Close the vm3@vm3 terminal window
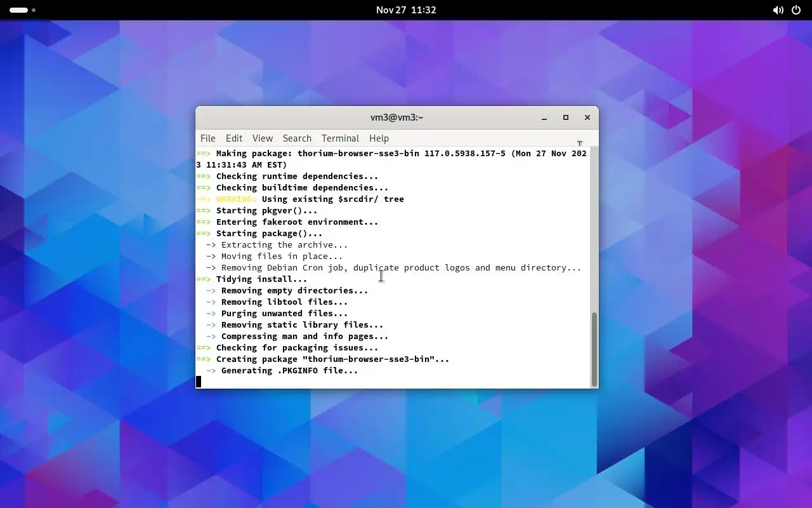The width and height of the screenshot is (812, 508). [587, 117]
